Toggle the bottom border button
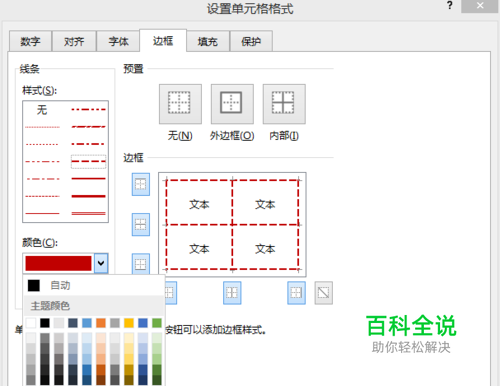The height and width of the screenshot is (386, 500). click(141, 264)
